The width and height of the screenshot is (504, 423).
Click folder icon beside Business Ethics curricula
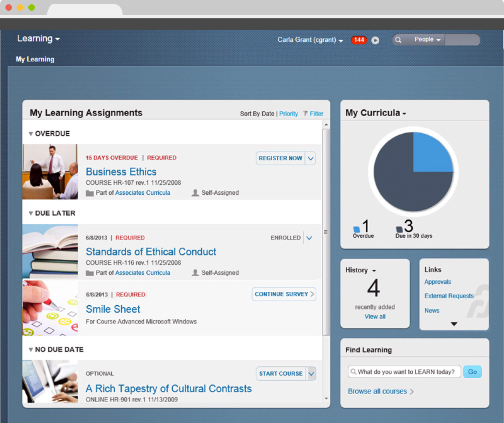(90, 193)
